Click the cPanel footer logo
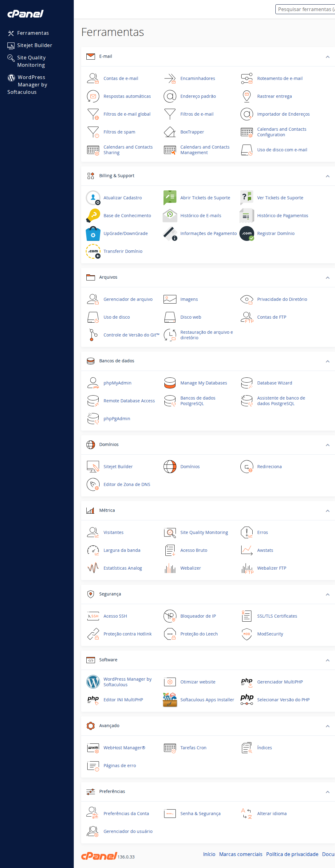335x868 pixels. (x=99, y=856)
